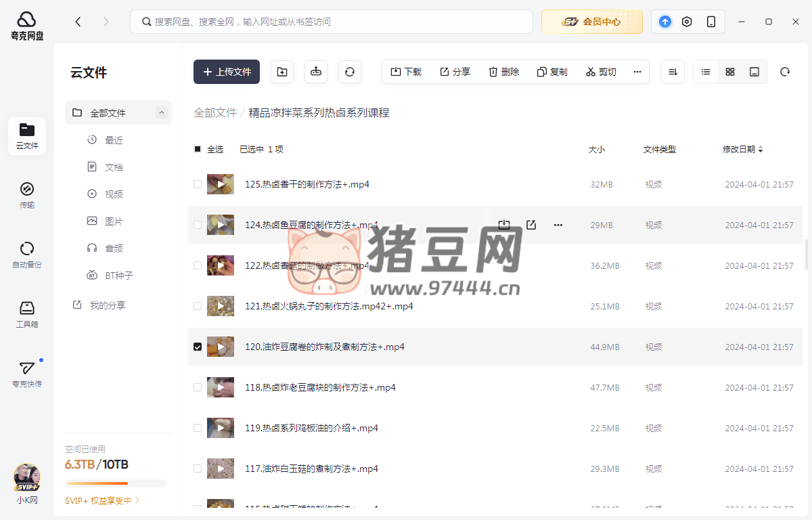Collapse the 全部文件 tree section
Screen dimensions: 812x520
pyautogui.click(x=161, y=113)
